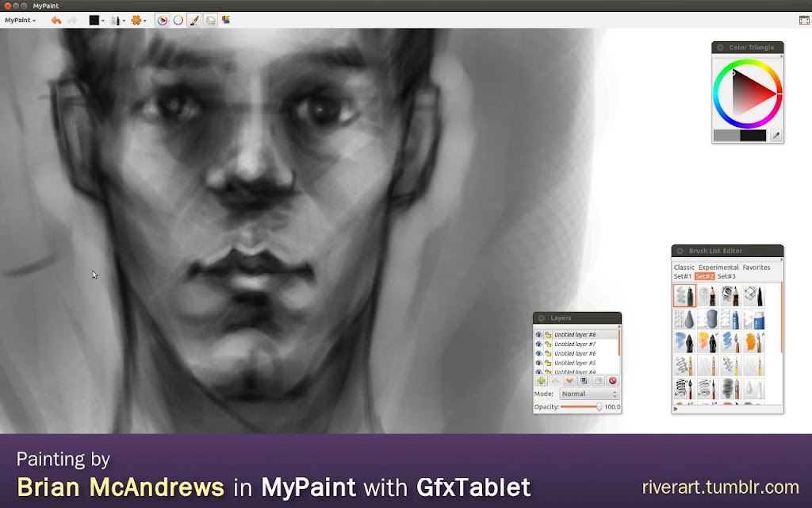
Task: Open the Favorites brush group
Action: (x=756, y=267)
